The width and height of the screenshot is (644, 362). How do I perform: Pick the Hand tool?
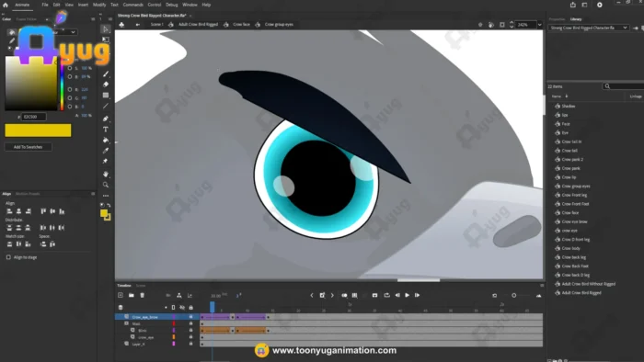tap(106, 174)
